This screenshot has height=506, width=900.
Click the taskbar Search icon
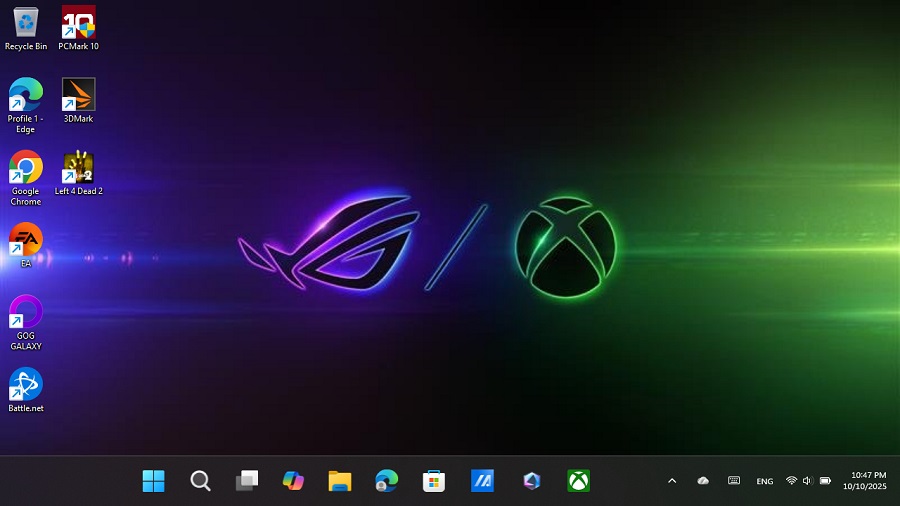pos(200,481)
